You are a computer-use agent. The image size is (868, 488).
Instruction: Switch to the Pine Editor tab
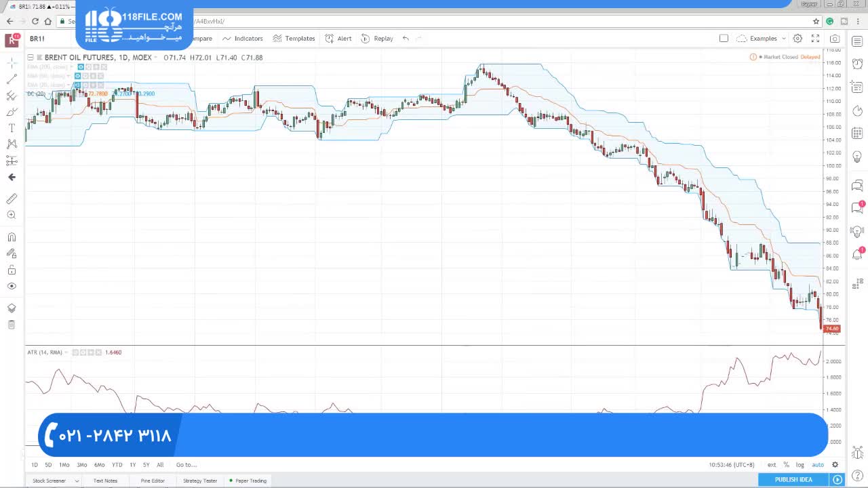153,481
